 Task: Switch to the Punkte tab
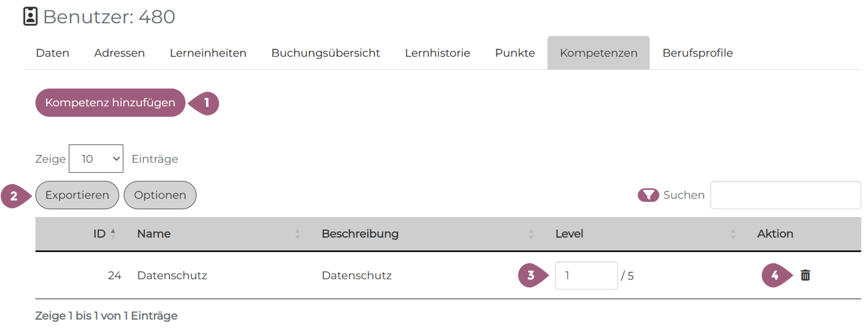(515, 53)
